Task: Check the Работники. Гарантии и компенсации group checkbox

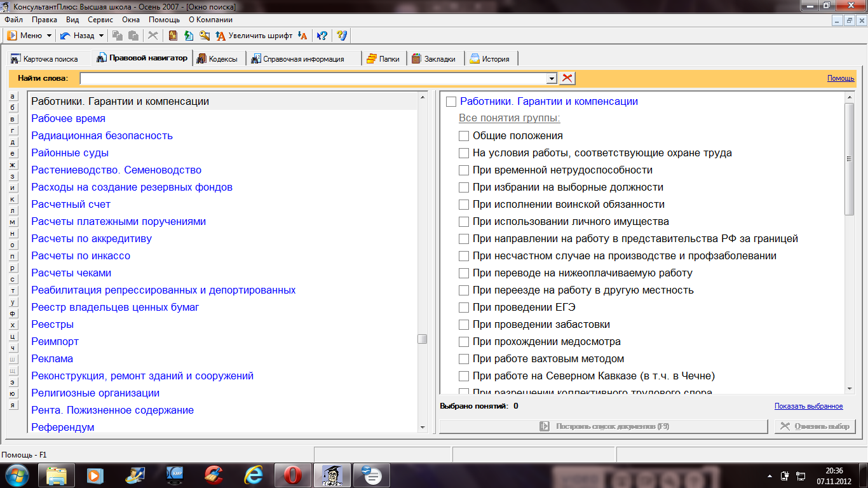Action: [x=451, y=102]
